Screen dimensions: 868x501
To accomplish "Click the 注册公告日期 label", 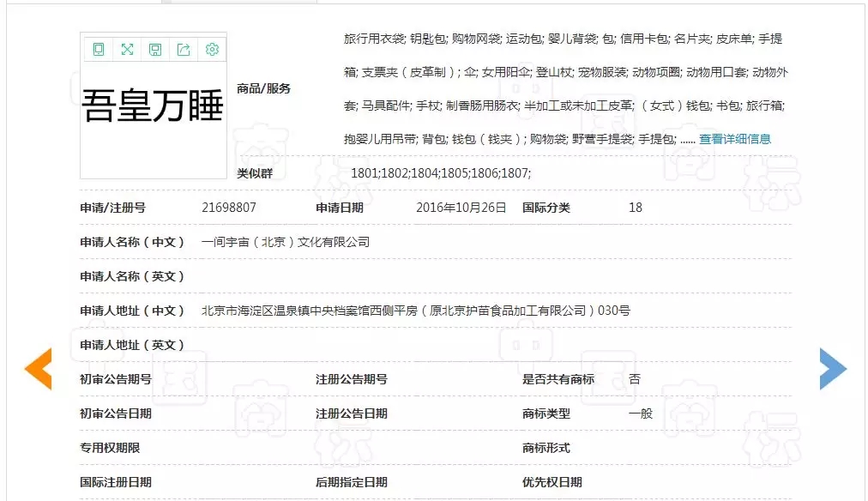I will click(352, 413).
